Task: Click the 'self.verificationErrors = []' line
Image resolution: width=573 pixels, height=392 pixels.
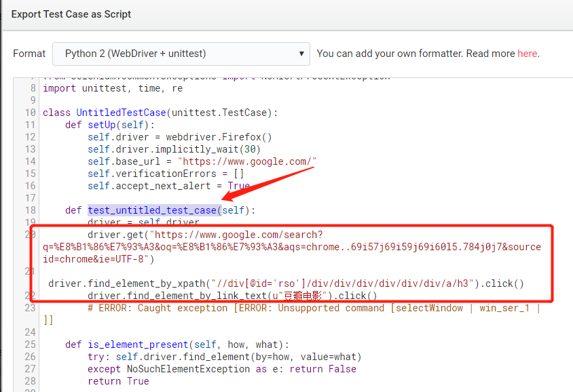Action: click(x=166, y=174)
